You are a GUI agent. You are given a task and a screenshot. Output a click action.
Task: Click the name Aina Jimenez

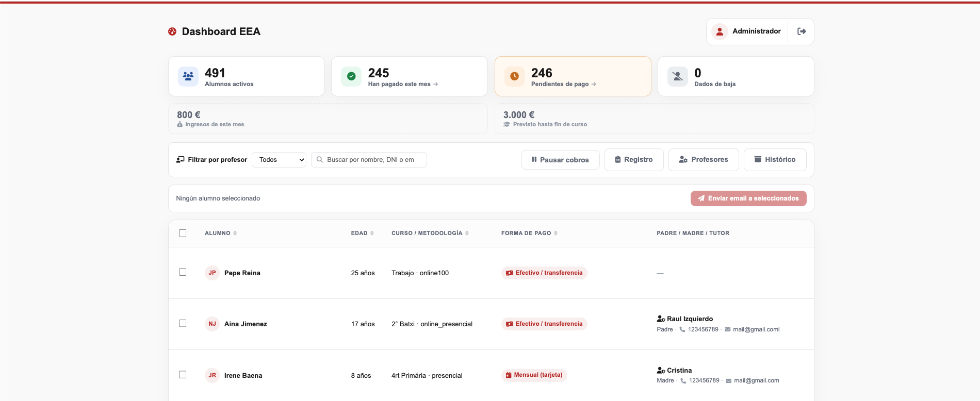point(246,324)
